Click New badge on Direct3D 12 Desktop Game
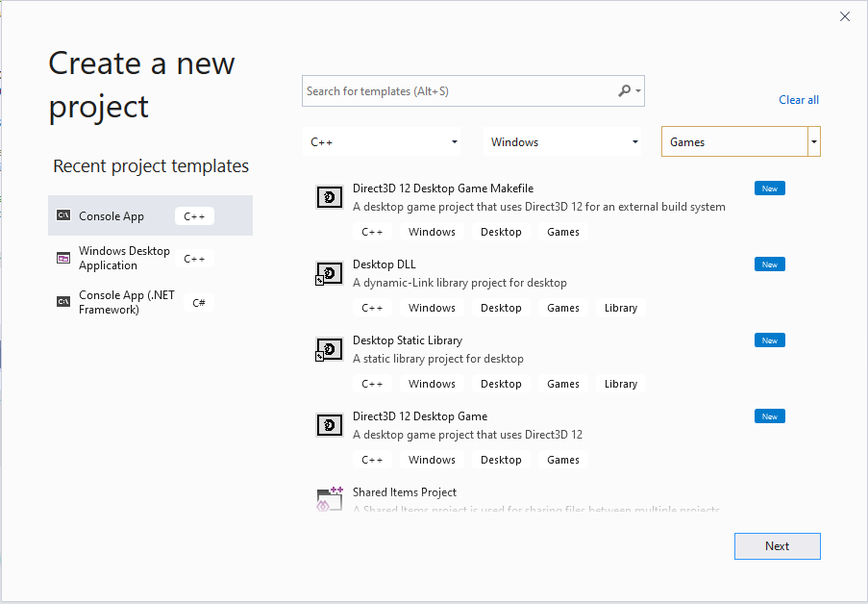Image resolution: width=868 pixels, height=604 pixels. (769, 416)
